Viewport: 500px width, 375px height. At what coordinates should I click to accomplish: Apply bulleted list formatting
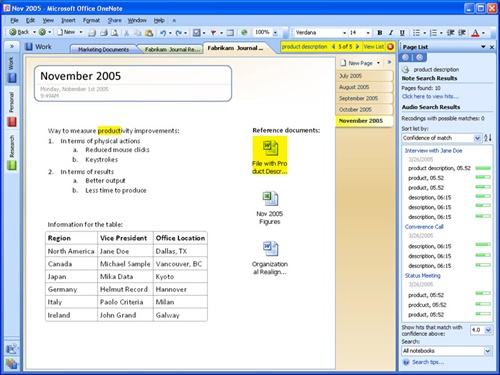tap(416, 33)
